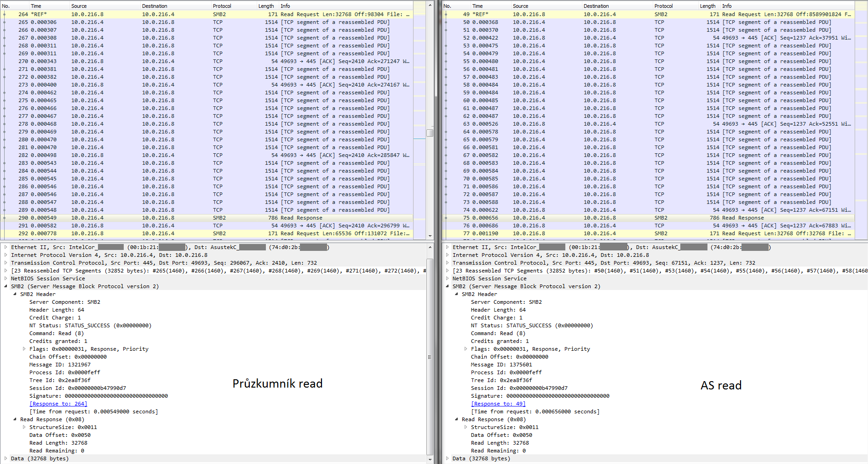Collapse Read Response section in right pane
868x464 pixels.
click(457, 419)
